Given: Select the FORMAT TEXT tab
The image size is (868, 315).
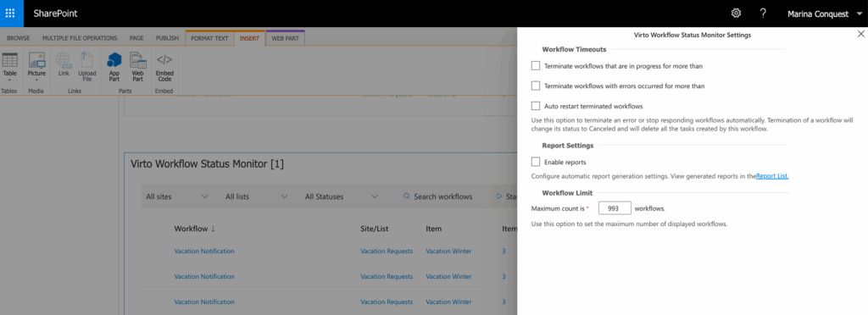Looking at the screenshot, I should click(210, 38).
